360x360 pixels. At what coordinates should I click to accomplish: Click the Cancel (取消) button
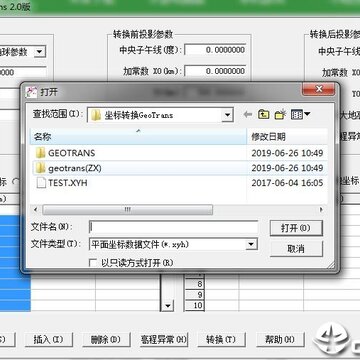pos(296,249)
